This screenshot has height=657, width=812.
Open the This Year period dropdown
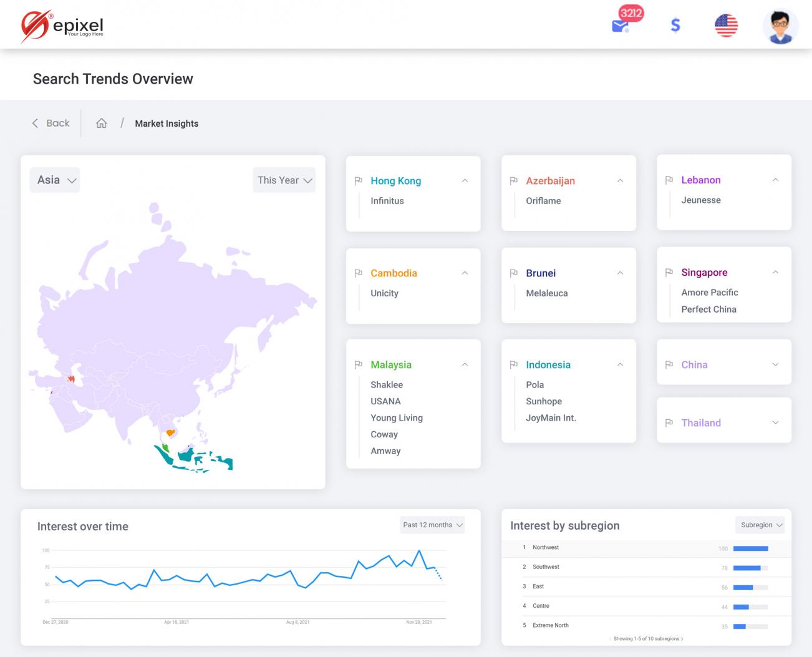284,180
